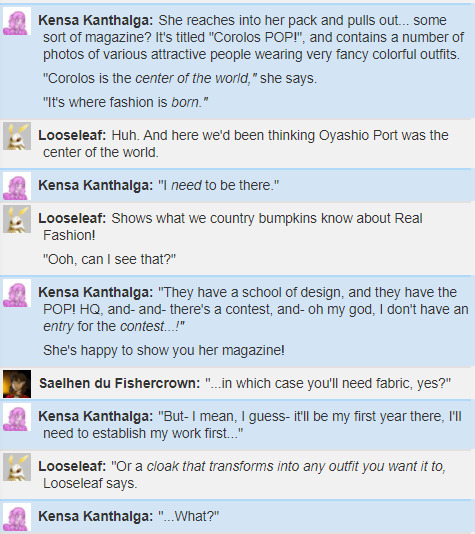Click Looseleaf's rabbit avatar beside the Oyashio Port message

(17, 136)
